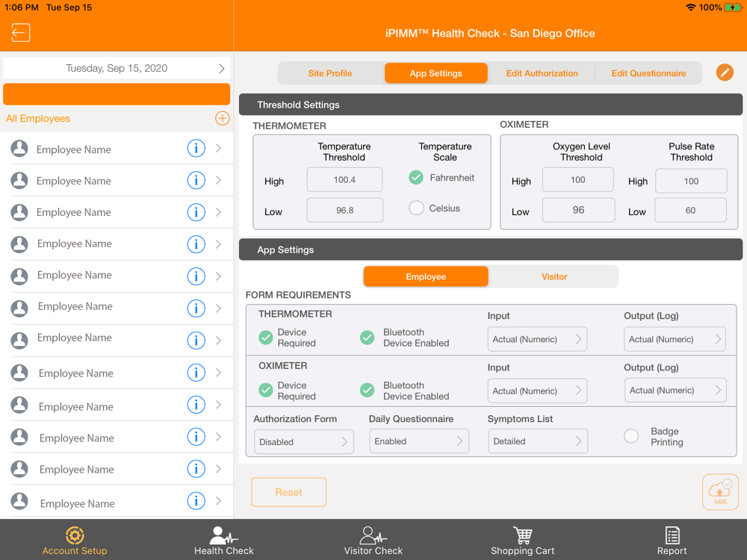
Task: Tap the orange pencil edit icon
Action: click(725, 72)
